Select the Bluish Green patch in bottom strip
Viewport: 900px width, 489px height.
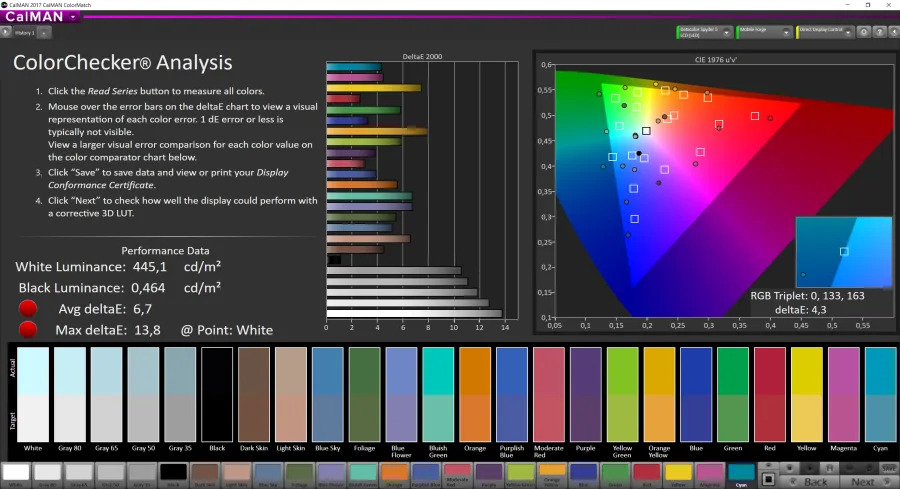362,474
